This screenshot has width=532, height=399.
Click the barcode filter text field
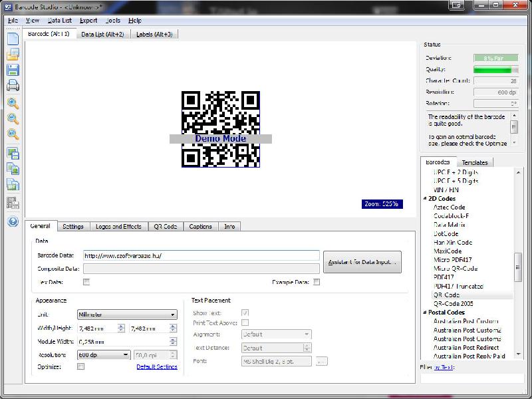click(x=472, y=378)
